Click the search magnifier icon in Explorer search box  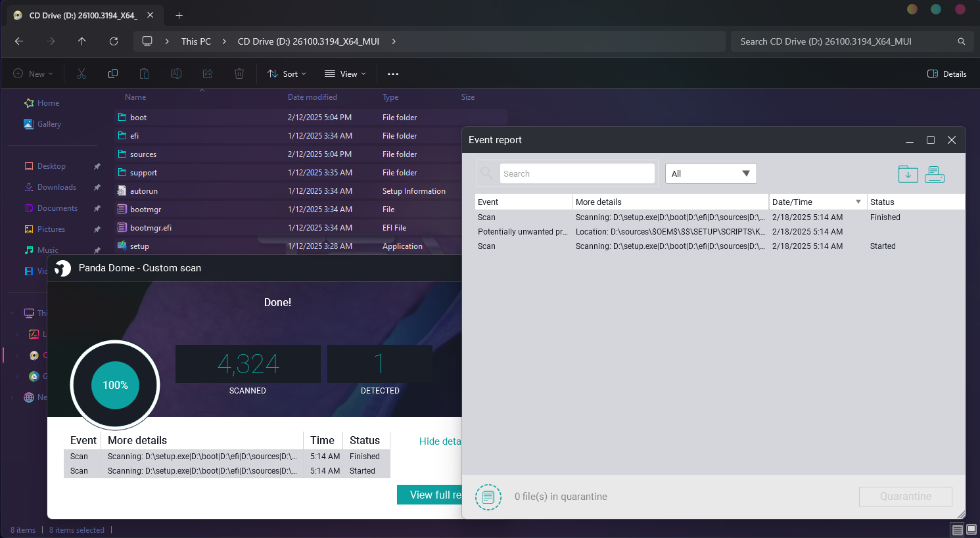[961, 41]
